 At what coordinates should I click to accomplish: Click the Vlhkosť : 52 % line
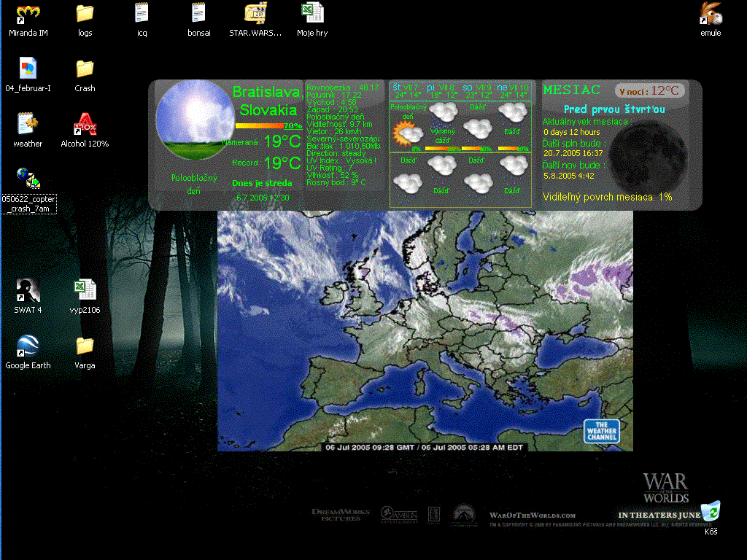coord(332,175)
